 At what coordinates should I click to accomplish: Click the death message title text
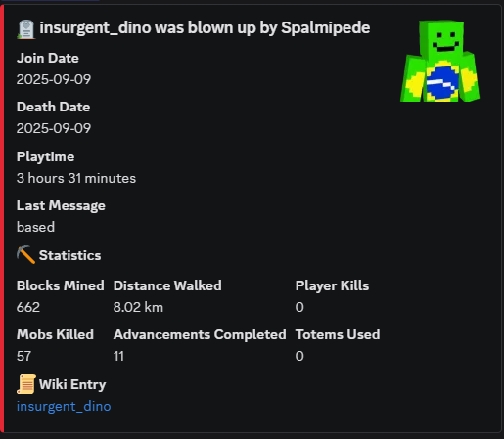(205, 28)
